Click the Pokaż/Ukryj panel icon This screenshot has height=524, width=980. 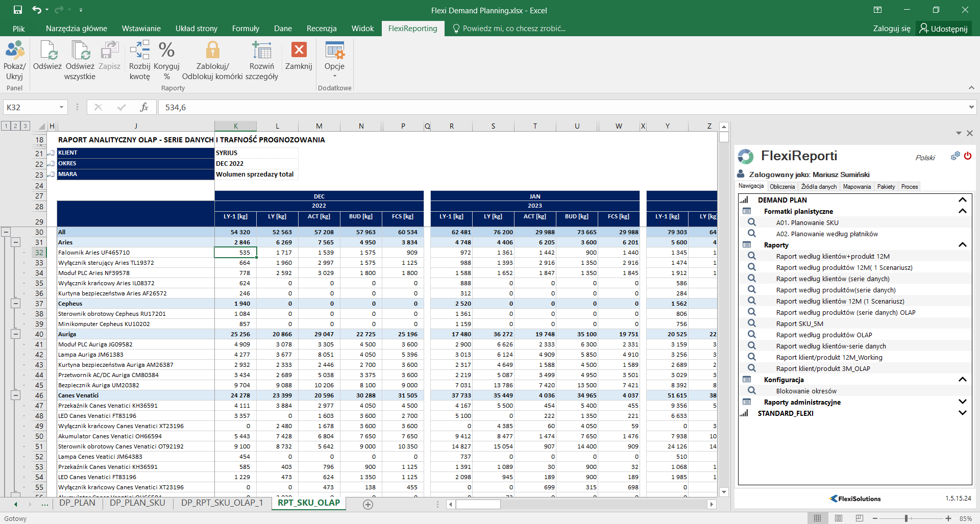click(x=14, y=51)
